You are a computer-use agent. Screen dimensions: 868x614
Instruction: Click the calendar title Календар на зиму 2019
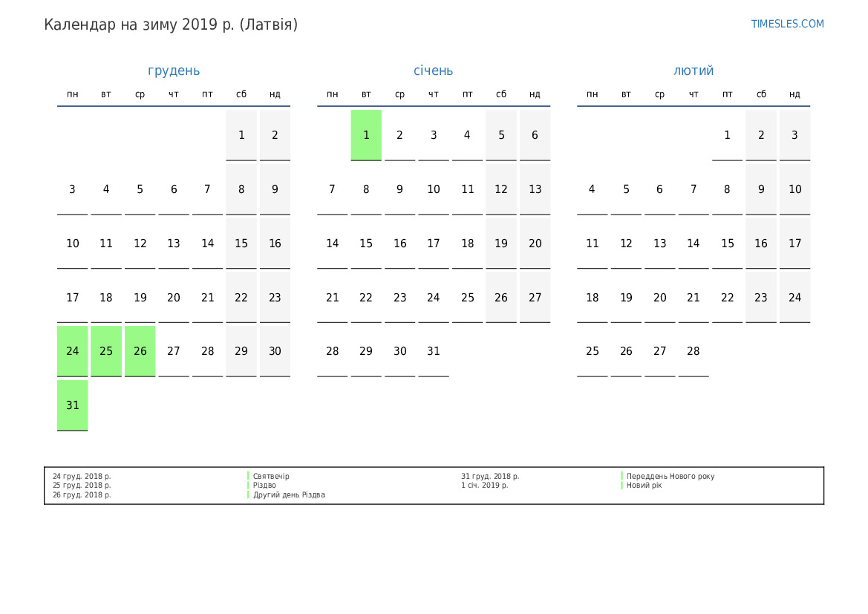point(171,25)
